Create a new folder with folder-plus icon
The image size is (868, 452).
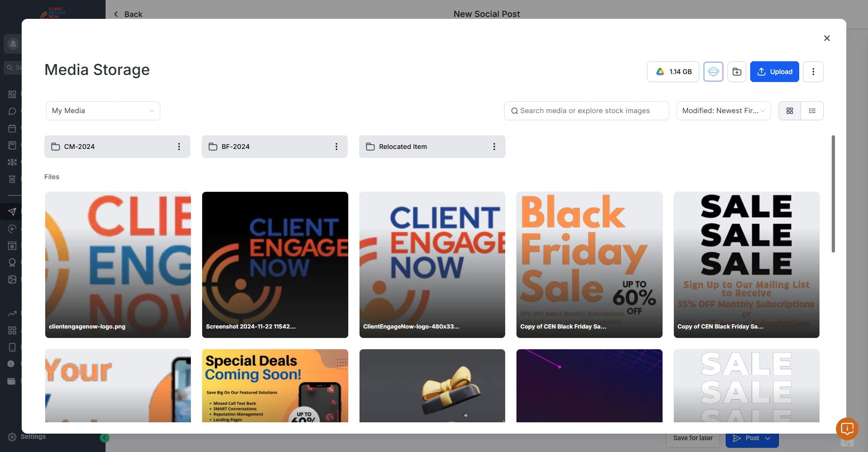tap(737, 72)
